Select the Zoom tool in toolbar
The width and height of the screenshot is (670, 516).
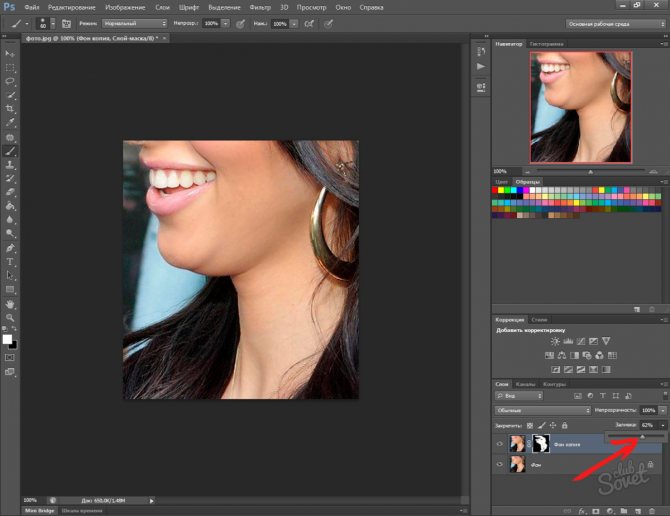(x=10, y=317)
